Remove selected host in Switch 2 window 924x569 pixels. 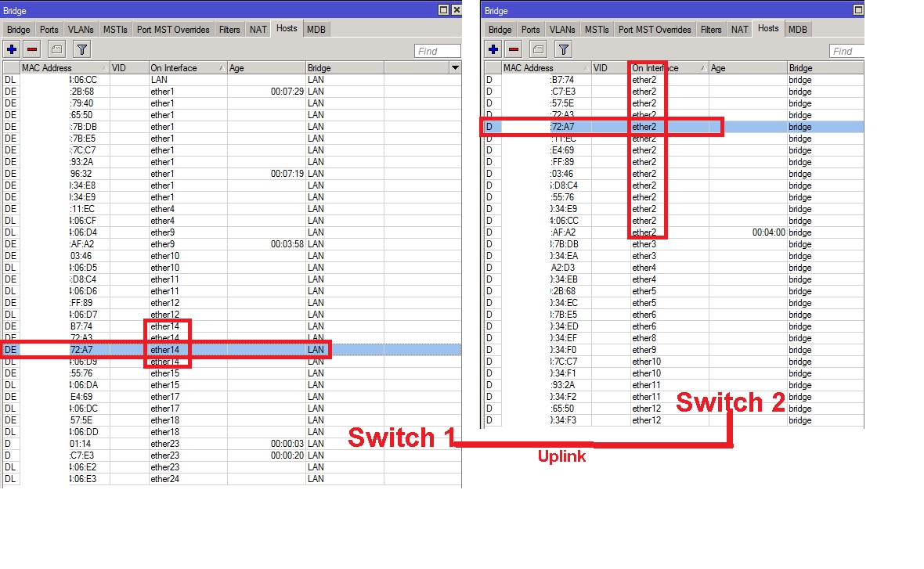tap(514, 49)
